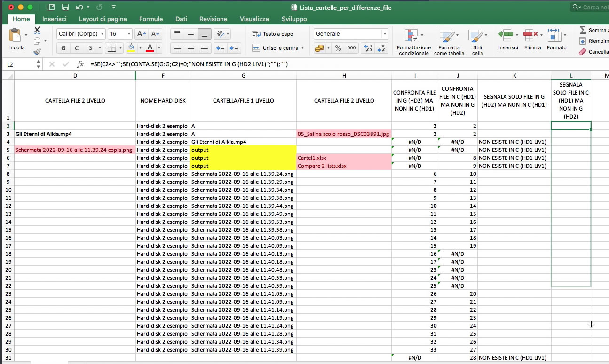Apply thousands separator (000) format

tap(351, 48)
